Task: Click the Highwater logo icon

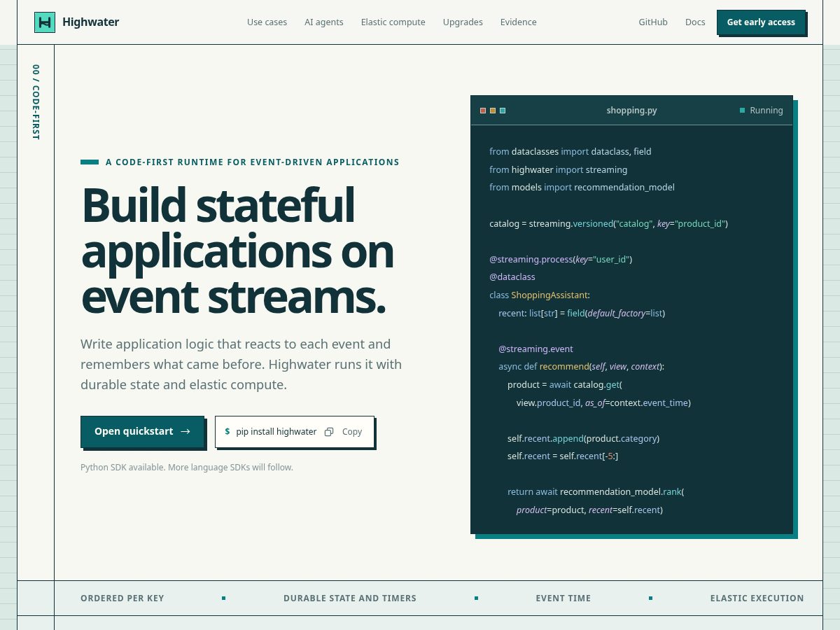Action: (x=45, y=22)
